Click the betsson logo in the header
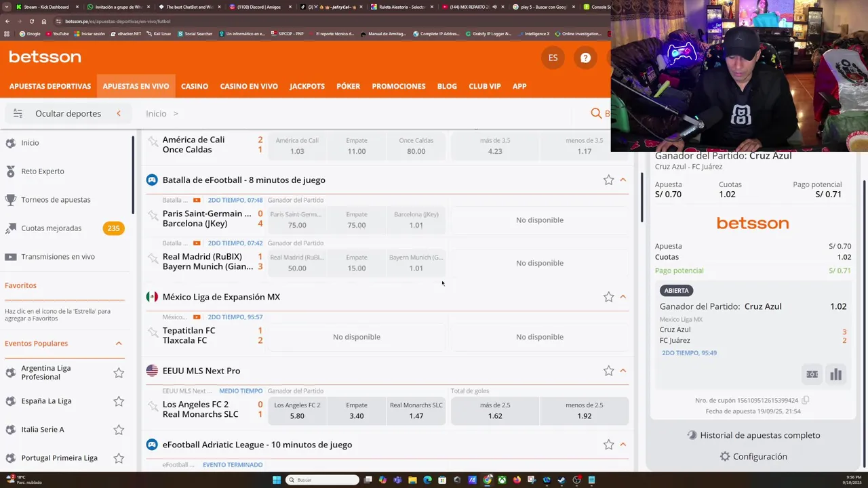Image resolution: width=868 pixels, height=488 pixels. click(x=45, y=58)
